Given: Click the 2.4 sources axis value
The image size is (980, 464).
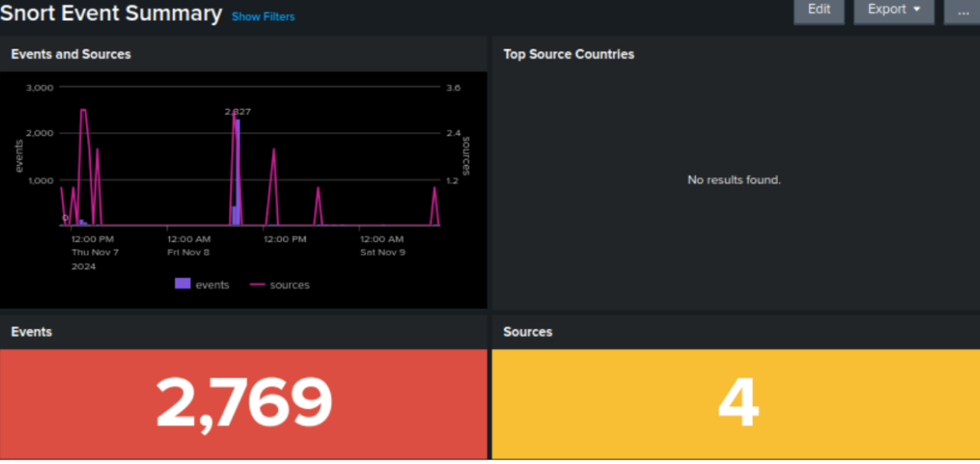Looking at the screenshot, I should click(x=454, y=133).
